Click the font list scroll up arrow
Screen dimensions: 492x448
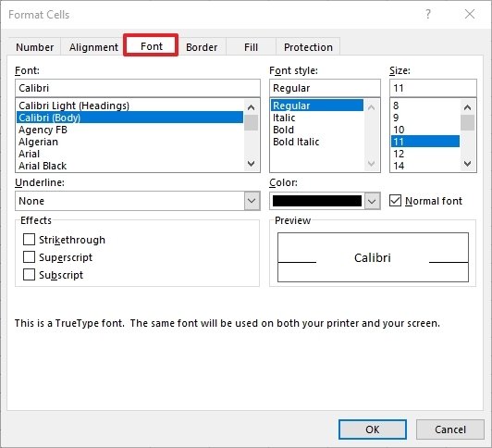[x=251, y=107]
